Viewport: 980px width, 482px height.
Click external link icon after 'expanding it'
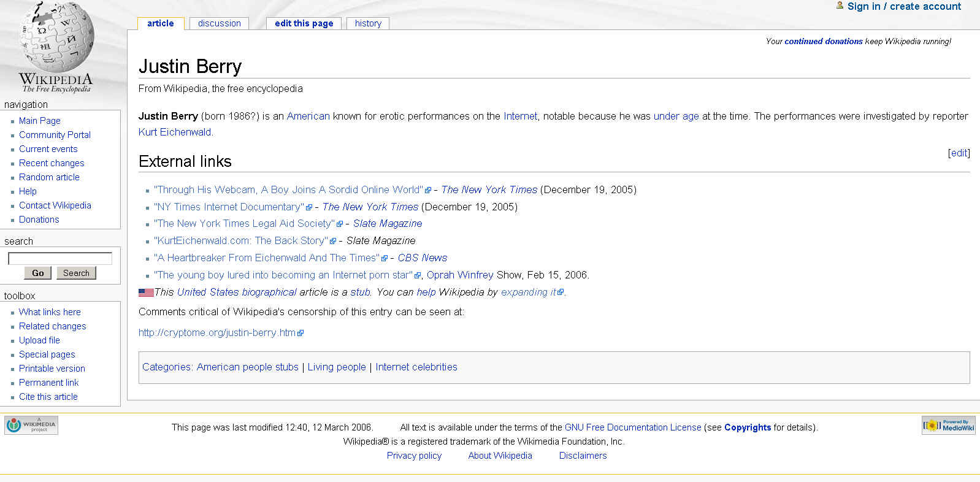coord(560,293)
